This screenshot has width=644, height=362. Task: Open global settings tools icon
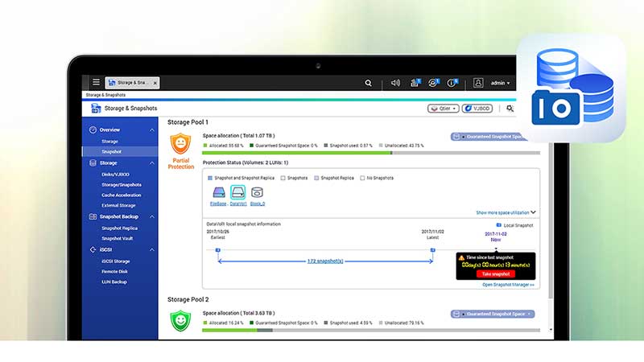pyautogui.click(x=510, y=109)
